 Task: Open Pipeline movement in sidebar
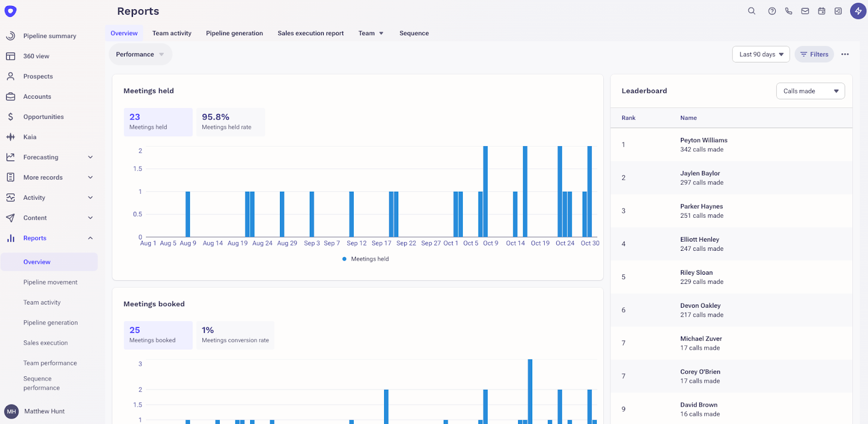50,282
